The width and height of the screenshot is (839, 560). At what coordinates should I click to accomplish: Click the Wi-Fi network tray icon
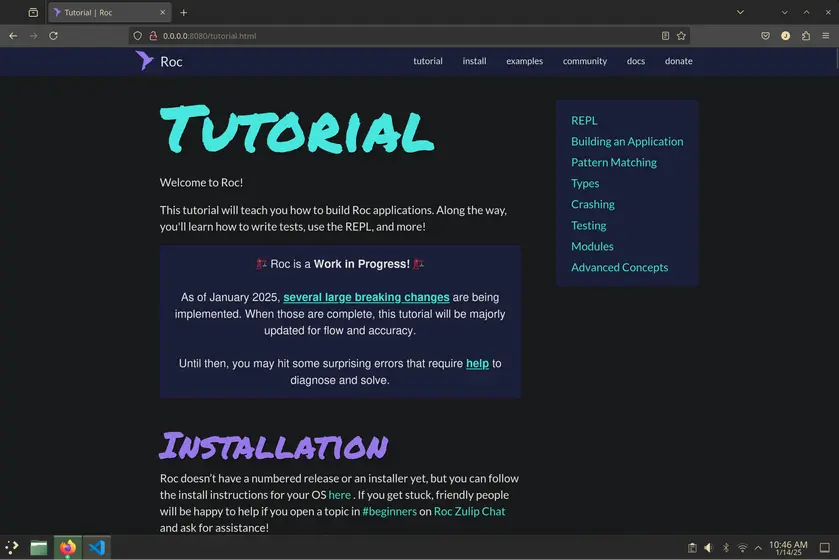click(x=742, y=548)
